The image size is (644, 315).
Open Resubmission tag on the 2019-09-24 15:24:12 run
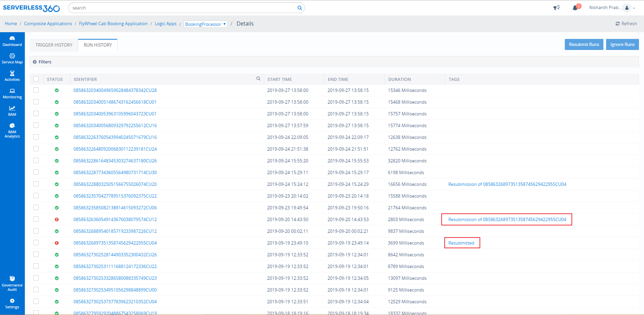click(x=507, y=184)
